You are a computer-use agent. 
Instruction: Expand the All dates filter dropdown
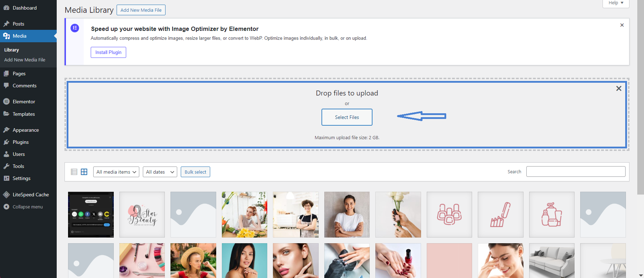pyautogui.click(x=160, y=172)
